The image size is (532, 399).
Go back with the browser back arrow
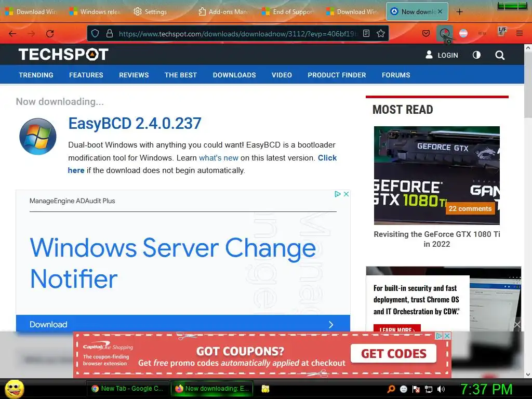(12, 33)
